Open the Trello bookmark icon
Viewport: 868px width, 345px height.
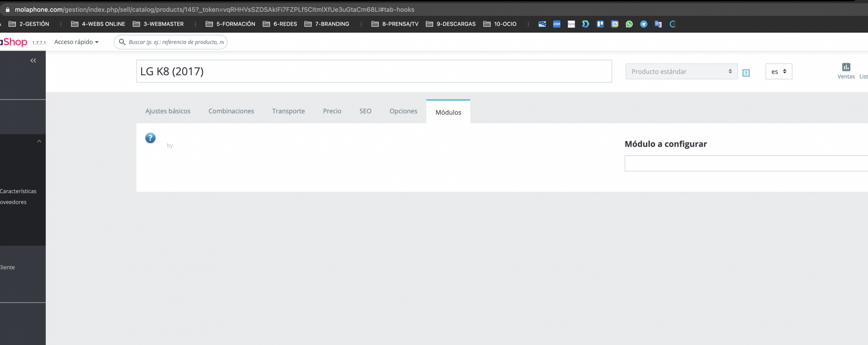click(600, 24)
